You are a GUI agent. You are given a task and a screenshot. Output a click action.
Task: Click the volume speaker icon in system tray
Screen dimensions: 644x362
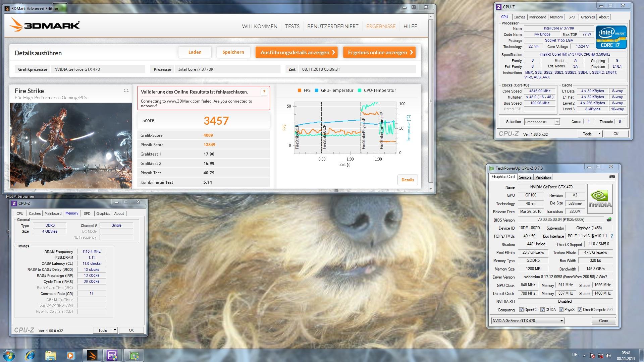pos(608,356)
